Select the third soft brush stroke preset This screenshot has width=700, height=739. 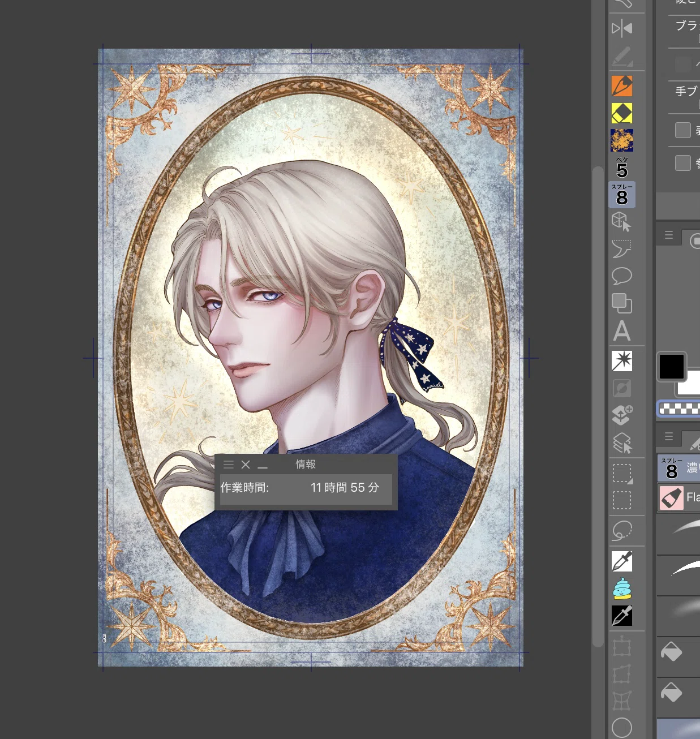coord(678,616)
